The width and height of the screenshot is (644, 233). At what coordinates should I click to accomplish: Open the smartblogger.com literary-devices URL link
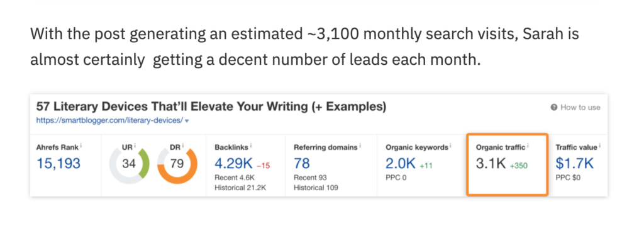coord(109,121)
